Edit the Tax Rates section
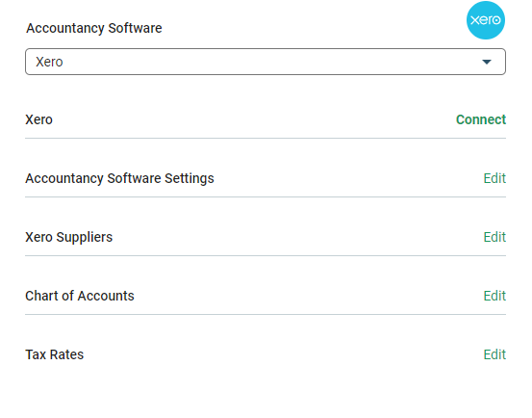 tap(494, 354)
